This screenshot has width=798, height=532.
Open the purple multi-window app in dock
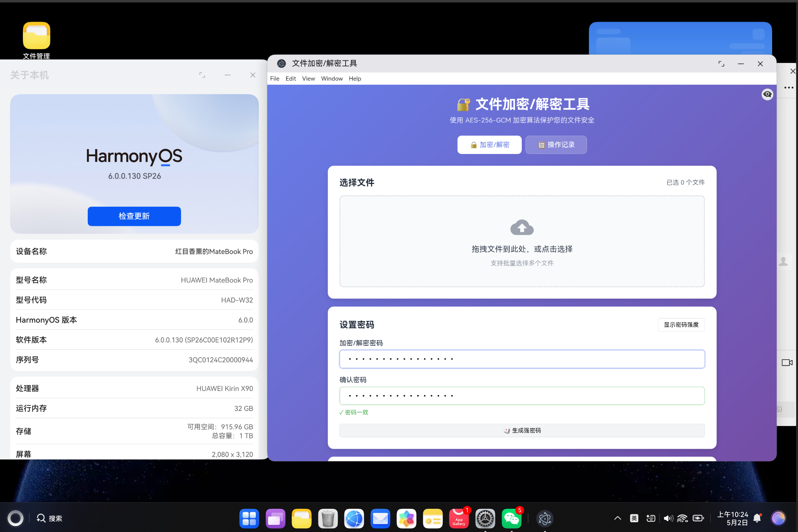(x=275, y=519)
